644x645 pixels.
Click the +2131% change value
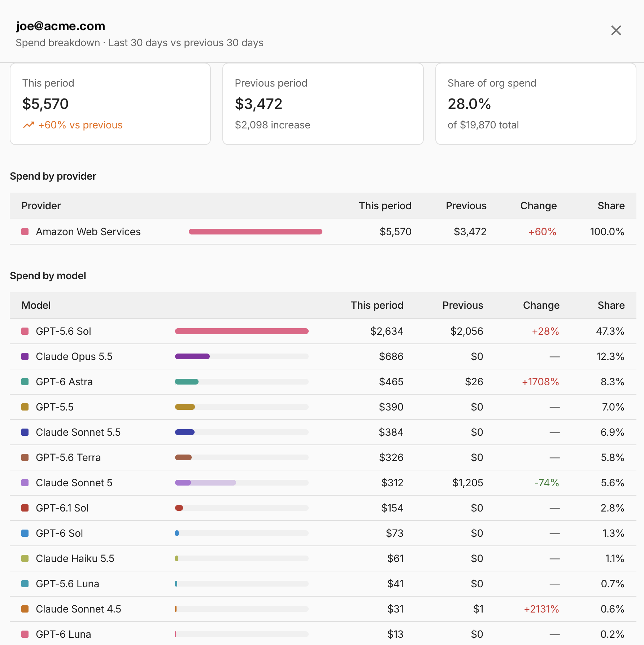pyautogui.click(x=541, y=609)
